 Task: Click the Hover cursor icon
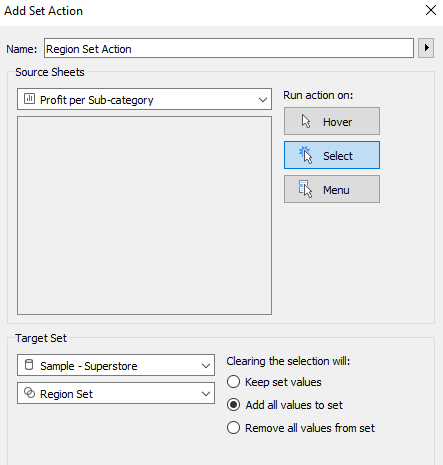306,121
